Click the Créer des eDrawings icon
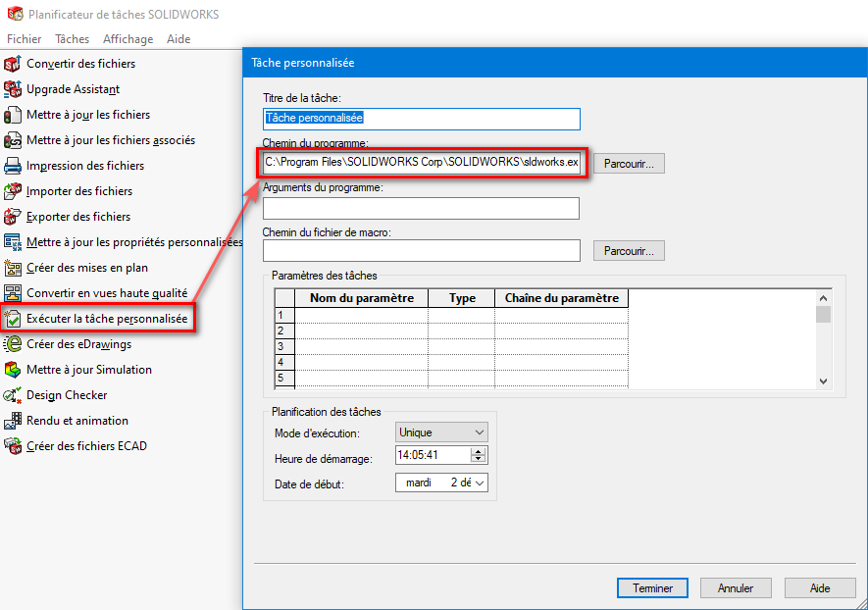868x610 pixels. point(13,344)
